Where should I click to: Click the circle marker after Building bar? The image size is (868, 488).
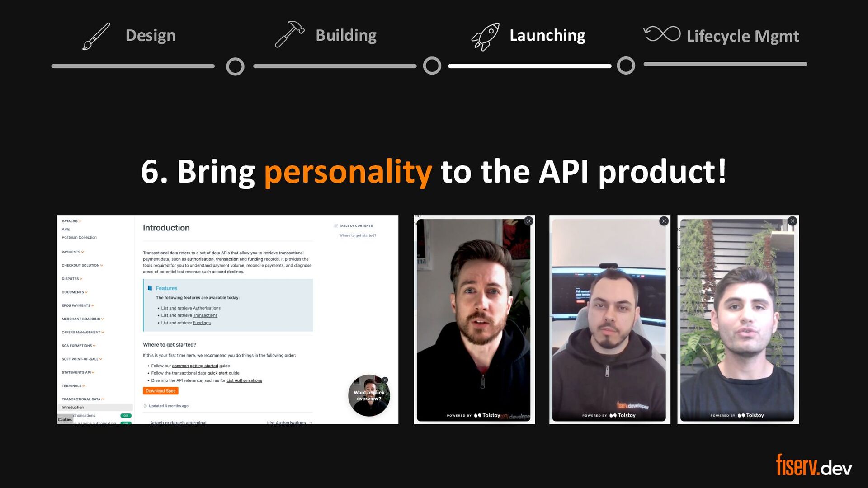pyautogui.click(x=432, y=66)
